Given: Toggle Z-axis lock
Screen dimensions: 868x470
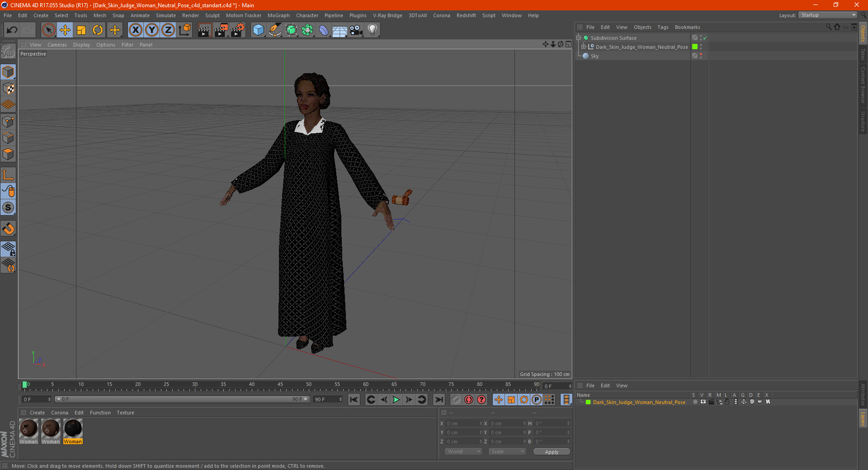Looking at the screenshot, I should 168,30.
